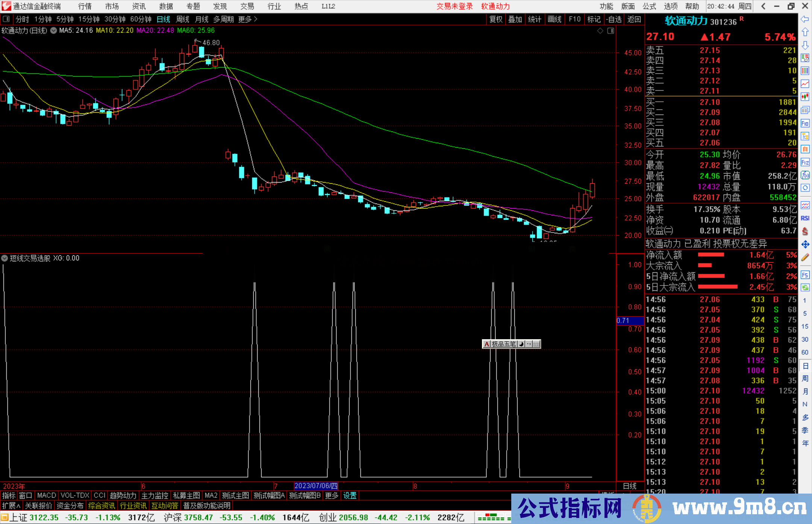Open the 行情 menu
The image size is (812, 524).
pyautogui.click(x=85, y=6)
